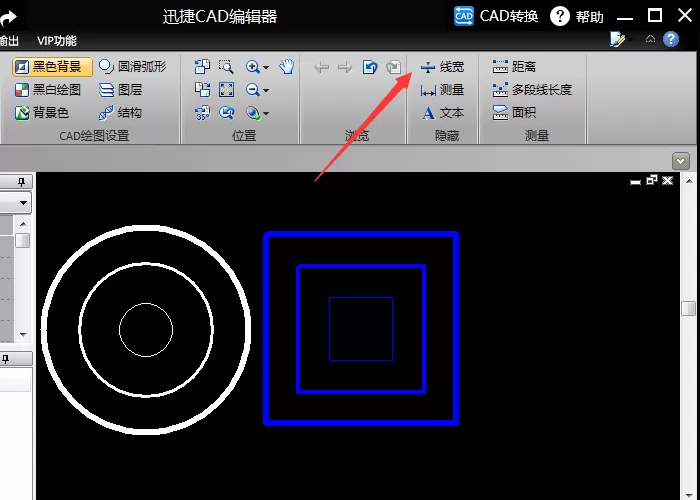Expand the zoom out dropdown arrow
Image resolution: width=700 pixels, height=500 pixels.
click(x=266, y=91)
